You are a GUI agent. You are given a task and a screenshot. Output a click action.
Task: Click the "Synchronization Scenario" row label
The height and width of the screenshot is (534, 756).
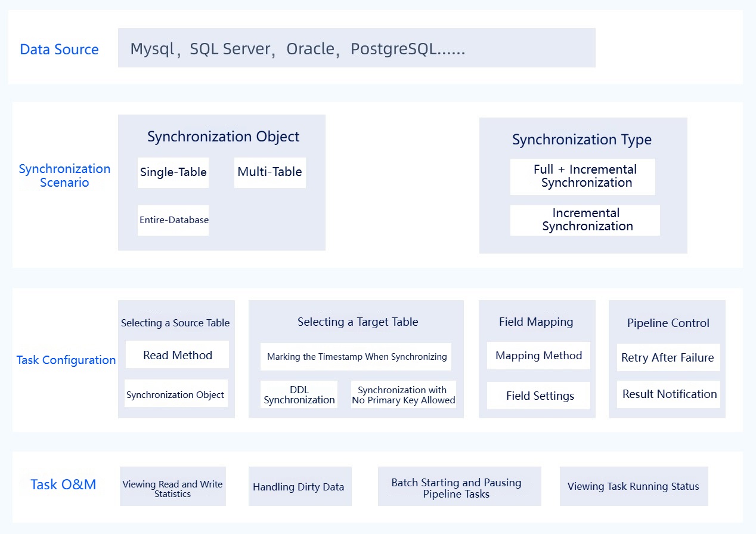[x=64, y=175]
